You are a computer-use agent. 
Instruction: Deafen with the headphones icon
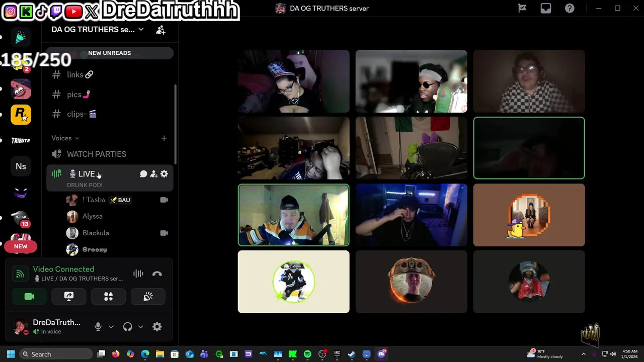pyautogui.click(x=127, y=327)
